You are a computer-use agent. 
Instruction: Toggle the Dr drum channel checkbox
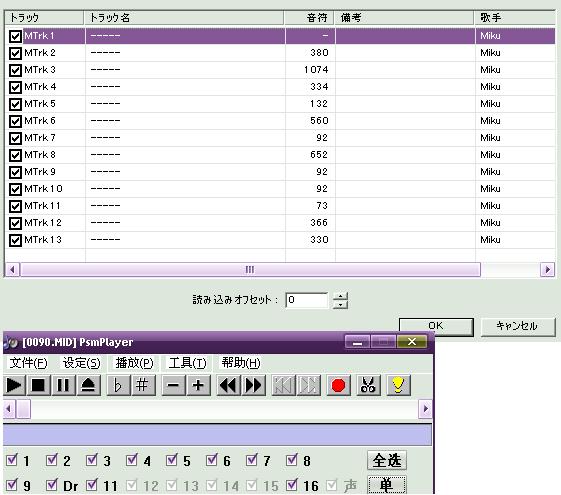52,485
